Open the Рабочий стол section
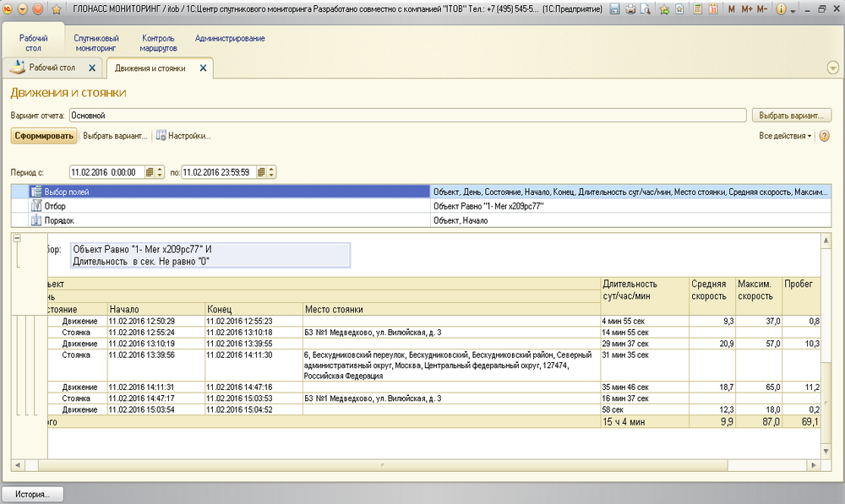This screenshot has height=504, width=845. 34,43
